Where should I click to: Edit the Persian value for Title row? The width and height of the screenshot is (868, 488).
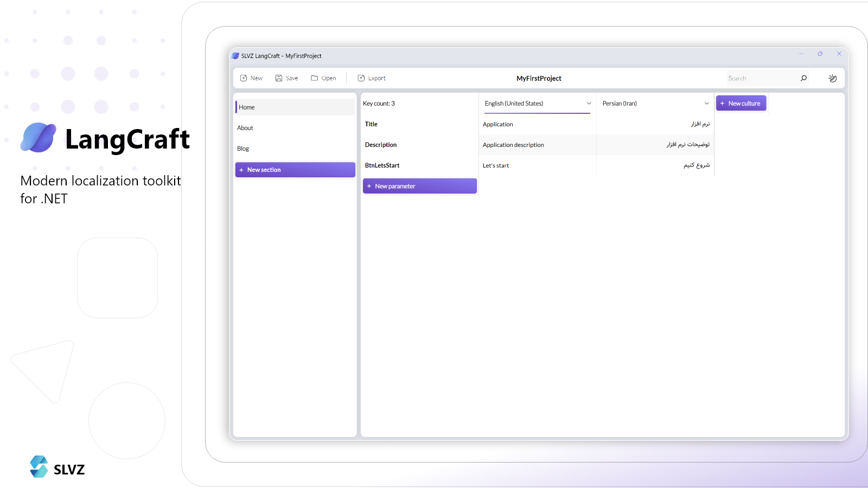coord(655,124)
